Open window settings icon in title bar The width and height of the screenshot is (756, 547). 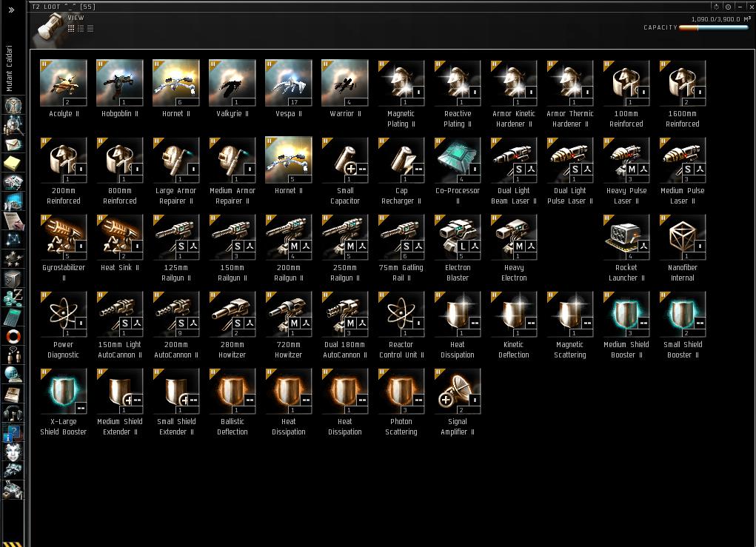click(x=717, y=7)
